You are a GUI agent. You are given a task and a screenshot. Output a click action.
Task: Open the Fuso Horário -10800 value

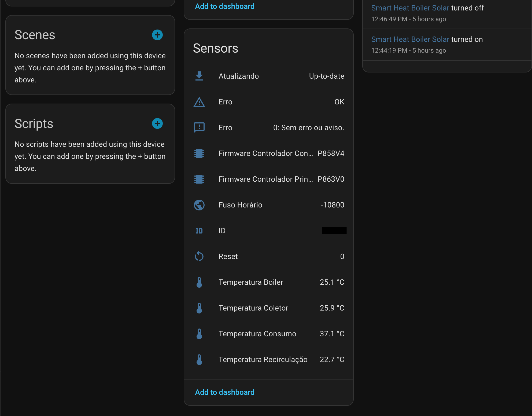[x=268, y=205]
